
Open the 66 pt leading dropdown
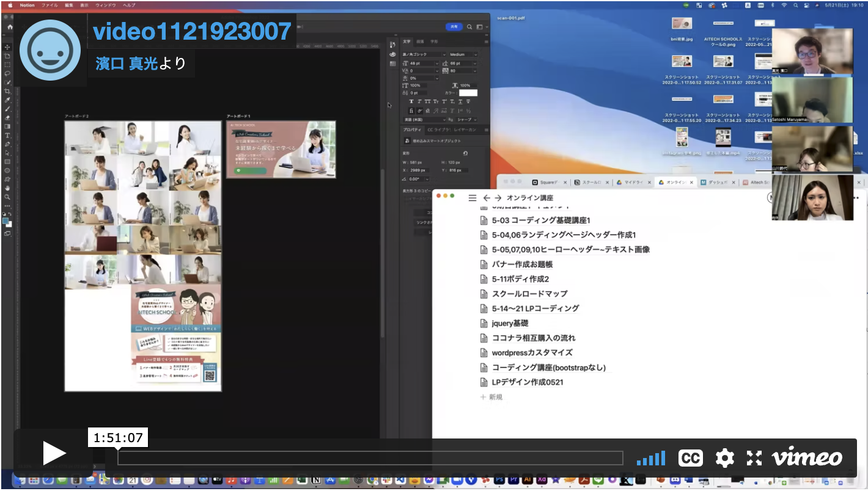click(x=464, y=63)
